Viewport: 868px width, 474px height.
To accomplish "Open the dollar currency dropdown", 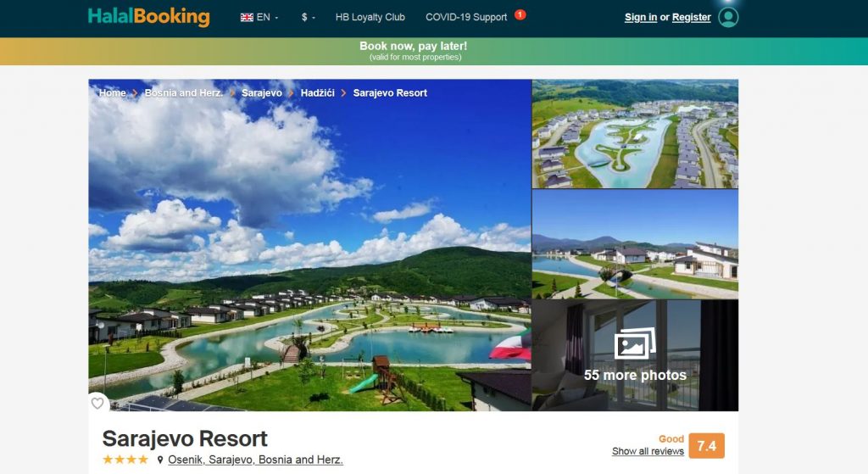I will (309, 17).
